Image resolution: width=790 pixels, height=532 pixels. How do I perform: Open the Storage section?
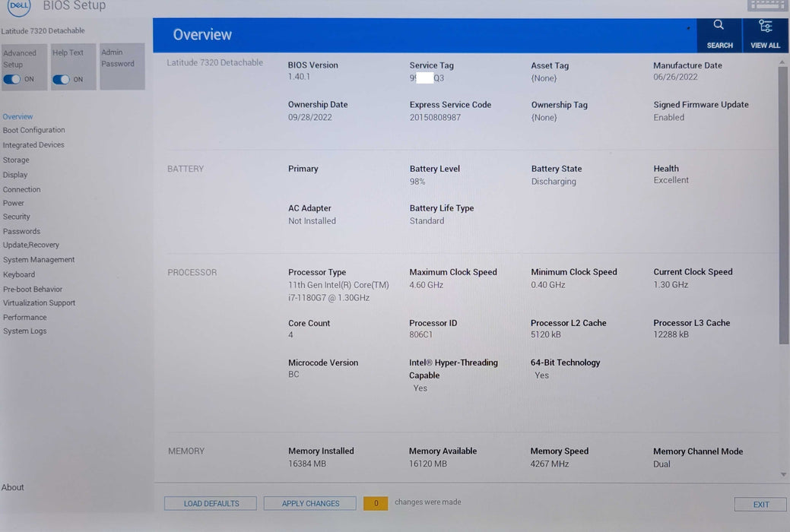[16, 160]
